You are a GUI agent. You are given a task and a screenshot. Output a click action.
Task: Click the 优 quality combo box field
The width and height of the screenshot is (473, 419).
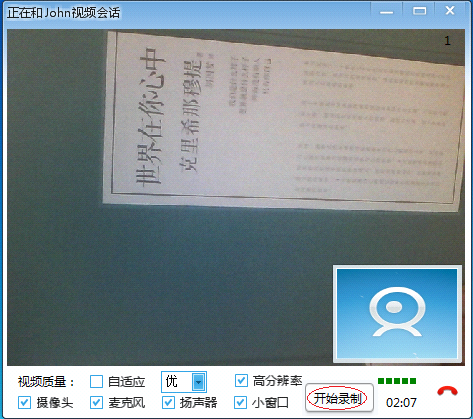[x=184, y=382]
